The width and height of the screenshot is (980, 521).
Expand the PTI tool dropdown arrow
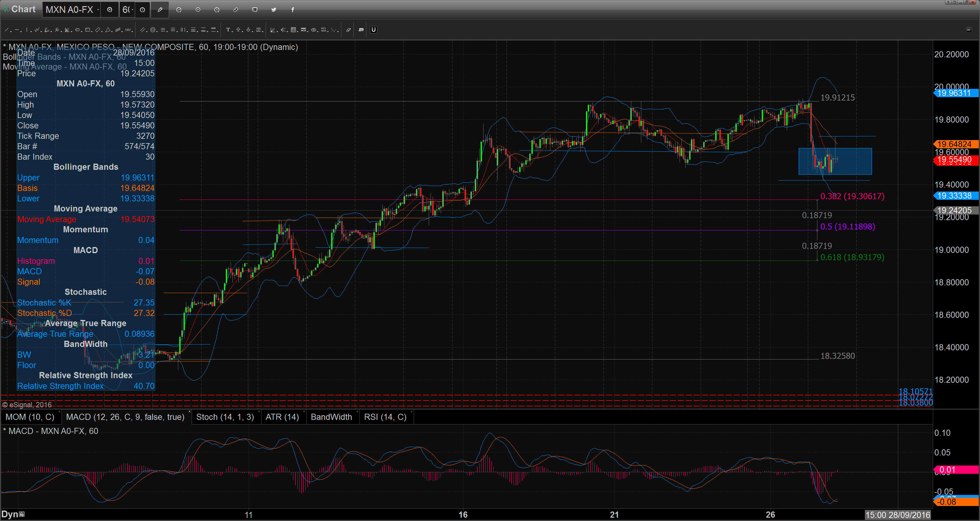pos(328,32)
